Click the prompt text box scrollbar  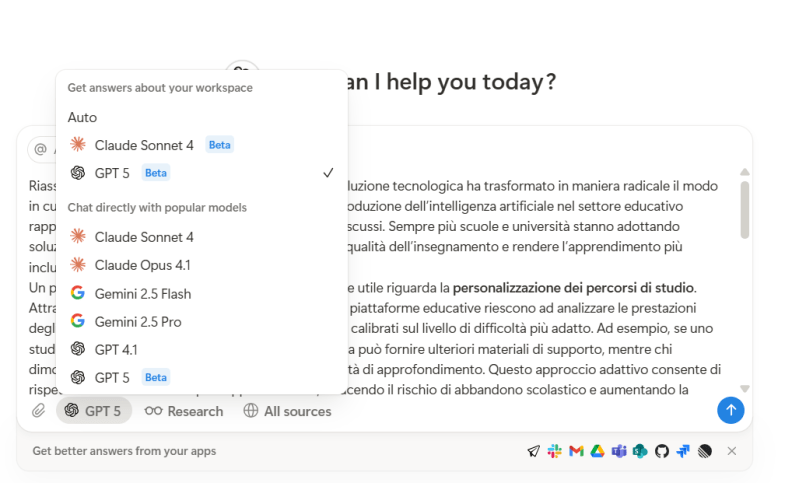744,210
